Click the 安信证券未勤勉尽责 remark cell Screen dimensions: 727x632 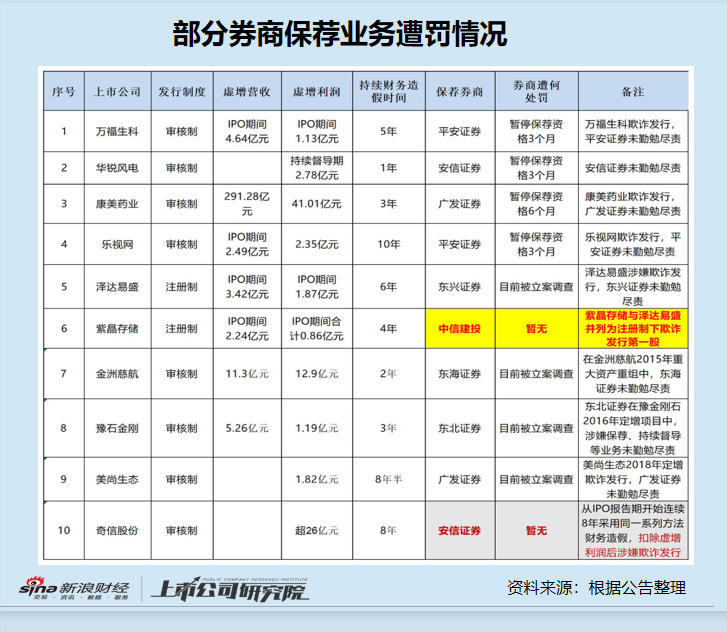pos(633,168)
